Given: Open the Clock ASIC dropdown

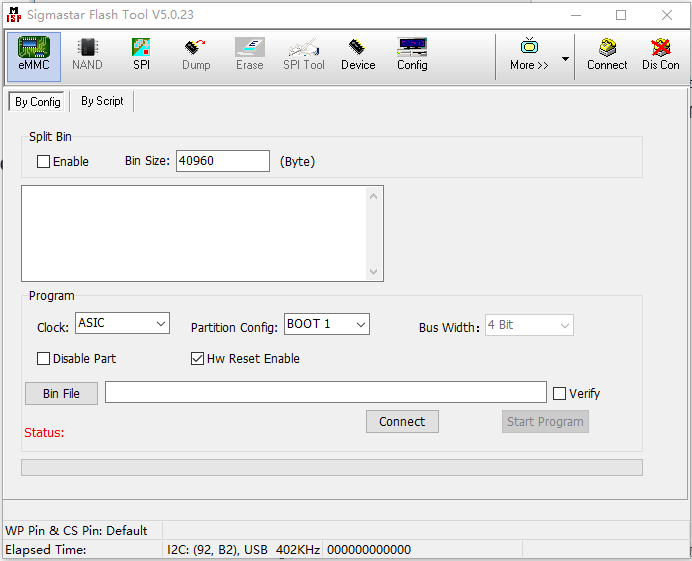Looking at the screenshot, I should pos(122,324).
